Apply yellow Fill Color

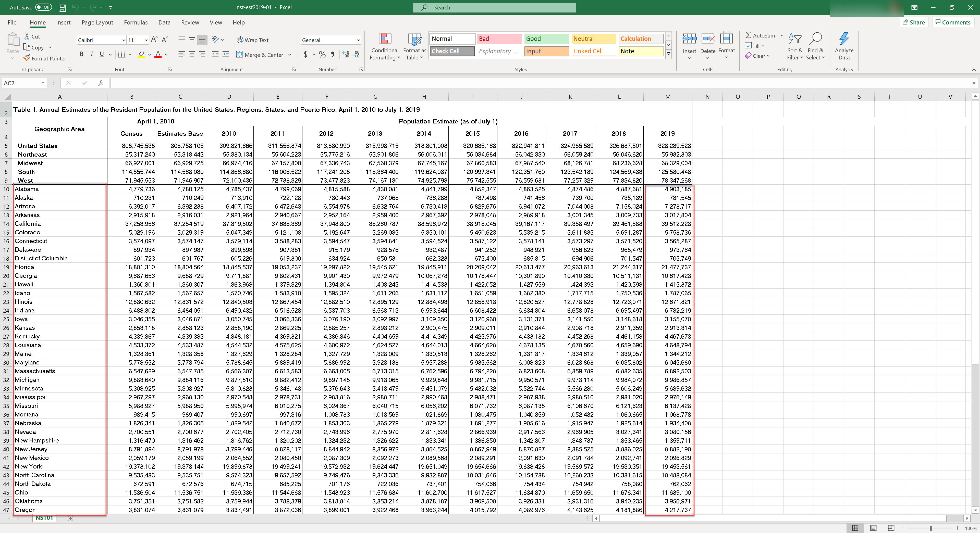click(x=141, y=54)
